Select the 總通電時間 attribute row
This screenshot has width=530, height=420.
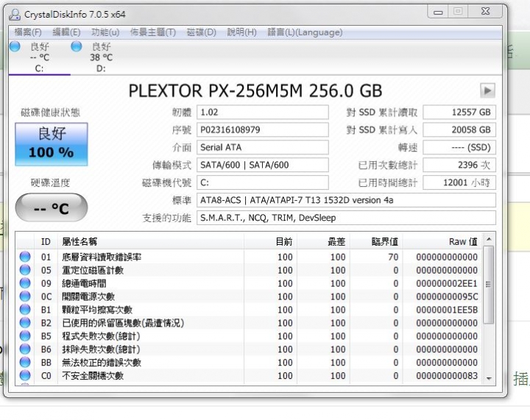(250, 283)
